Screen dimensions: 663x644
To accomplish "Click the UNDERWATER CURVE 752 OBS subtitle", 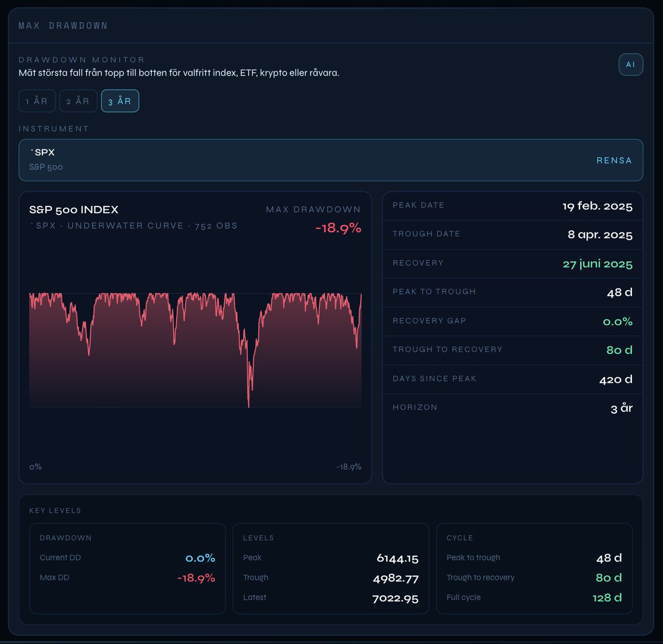I will coord(134,226).
